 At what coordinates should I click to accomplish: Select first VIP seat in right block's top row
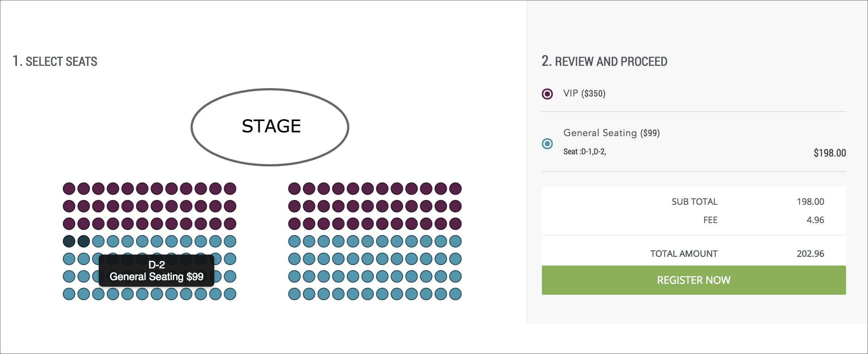294,189
